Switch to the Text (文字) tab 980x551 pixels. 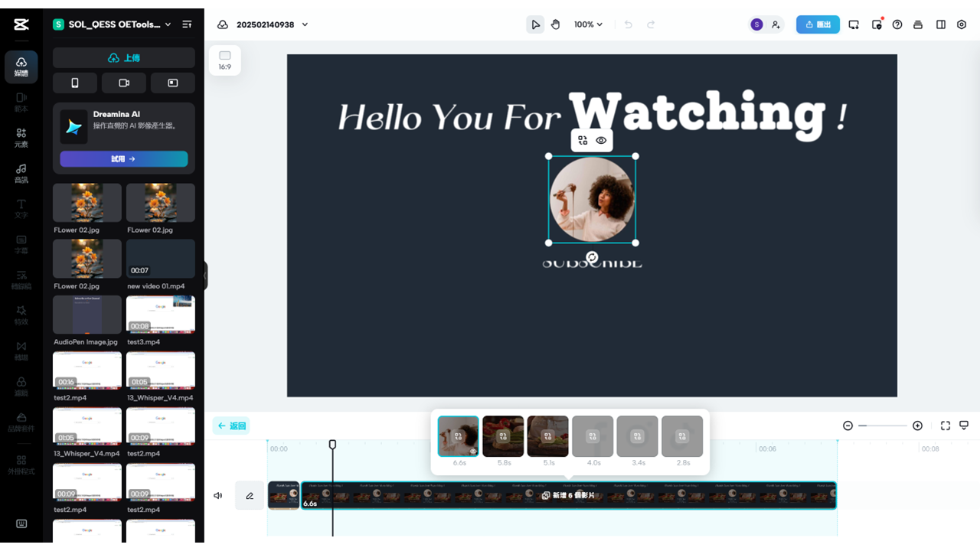pos(21,208)
